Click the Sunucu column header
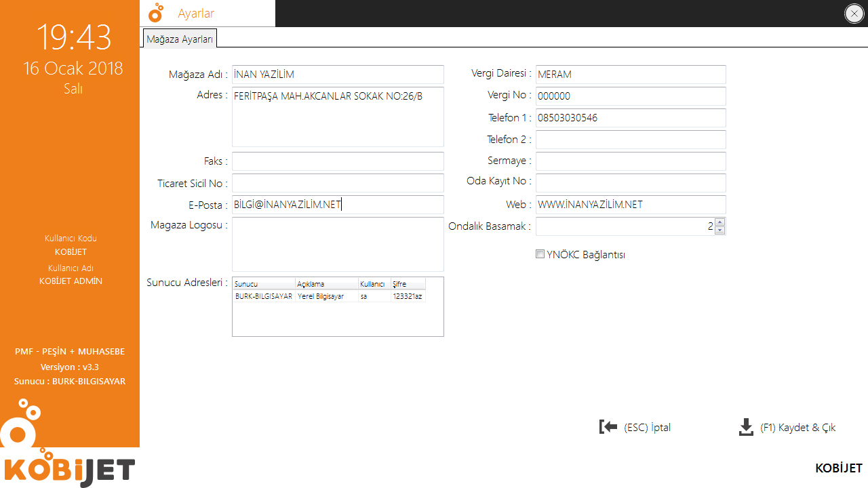The width and height of the screenshot is (868, 488). (264, 284)
